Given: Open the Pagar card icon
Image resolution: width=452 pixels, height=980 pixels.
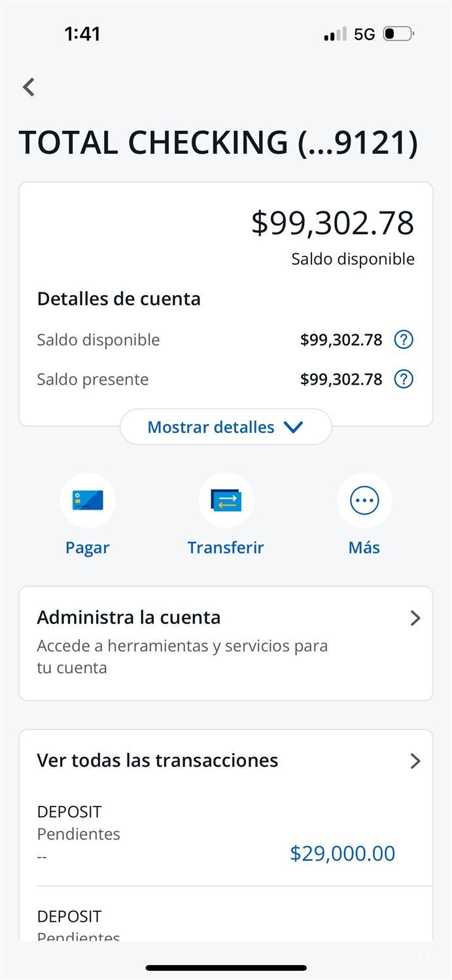Looking at the screenshot, I should (x=88, y=500).
